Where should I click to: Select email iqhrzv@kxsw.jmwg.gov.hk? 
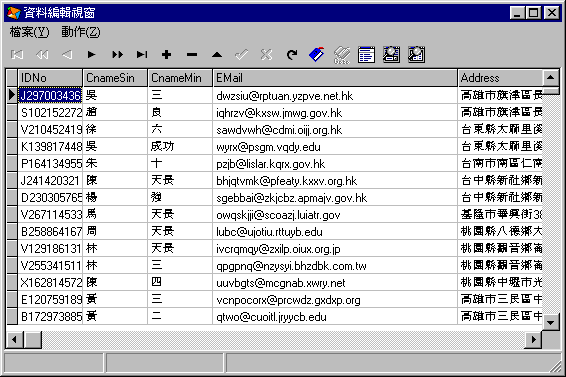click(335, 113)
